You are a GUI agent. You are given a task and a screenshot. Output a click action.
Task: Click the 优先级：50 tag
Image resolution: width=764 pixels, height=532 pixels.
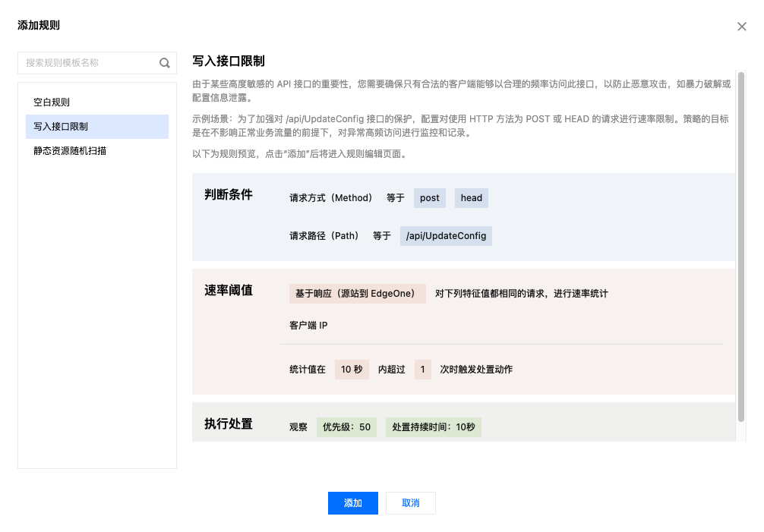346,427
